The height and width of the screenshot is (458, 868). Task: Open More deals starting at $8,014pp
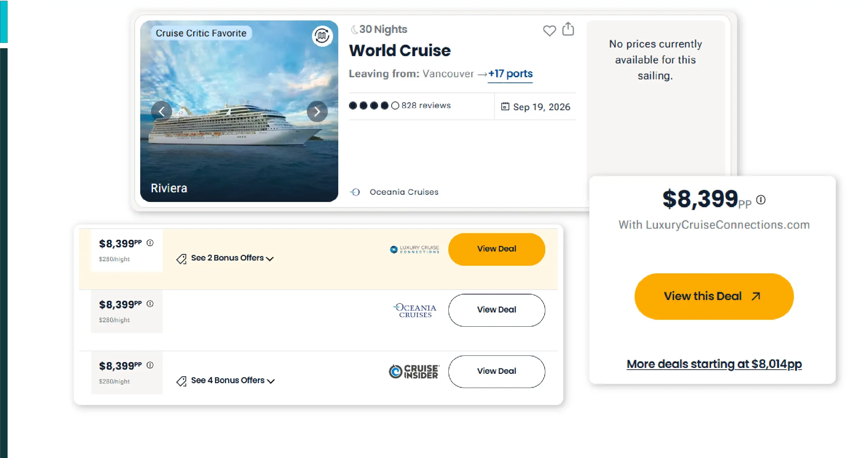(714, 364)
